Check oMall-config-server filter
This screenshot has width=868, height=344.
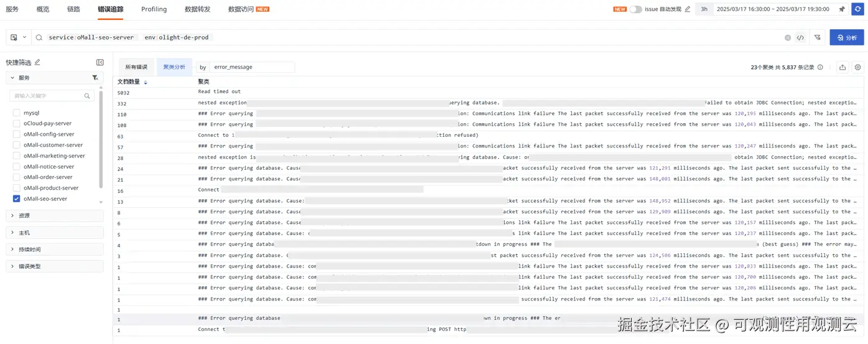[17, 134]
